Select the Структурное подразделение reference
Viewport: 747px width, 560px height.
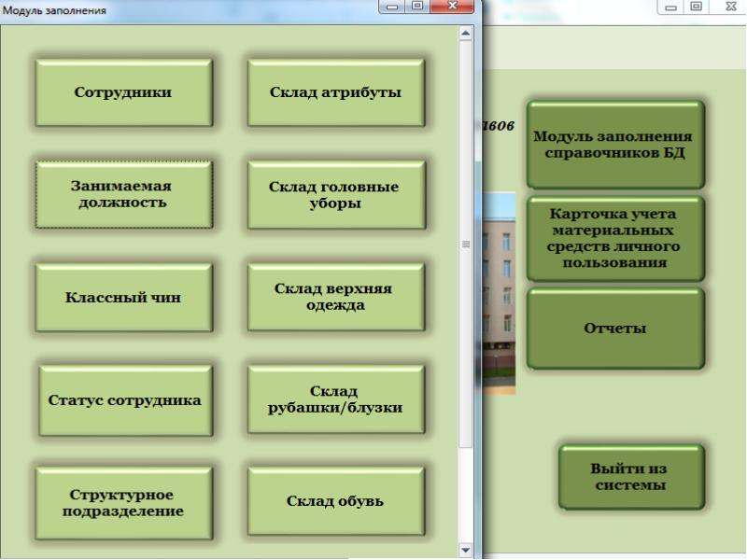pyautogui.click(x=123, y=502)
